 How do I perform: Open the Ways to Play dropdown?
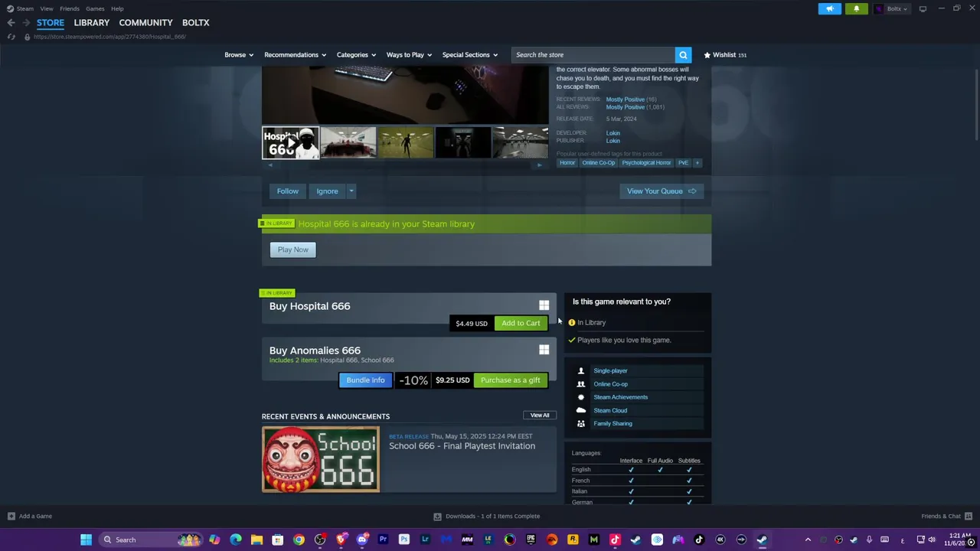pos(409,55)
